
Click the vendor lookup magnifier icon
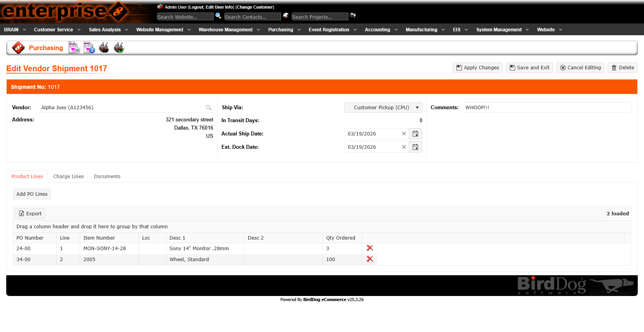[209, 108]
